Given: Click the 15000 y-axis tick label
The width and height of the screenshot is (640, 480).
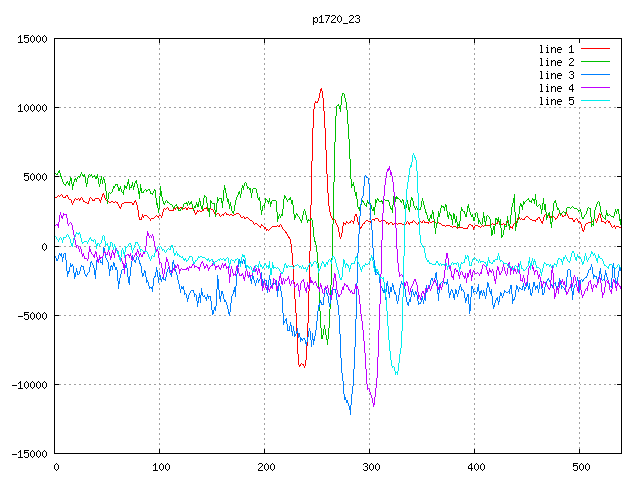Looking at the screenshot, I should 31,39.
